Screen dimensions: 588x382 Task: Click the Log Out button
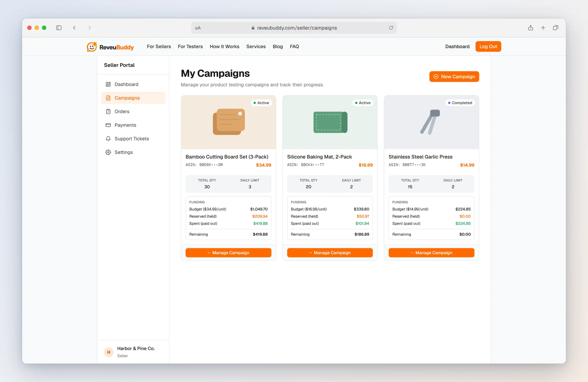coord(488,46)
